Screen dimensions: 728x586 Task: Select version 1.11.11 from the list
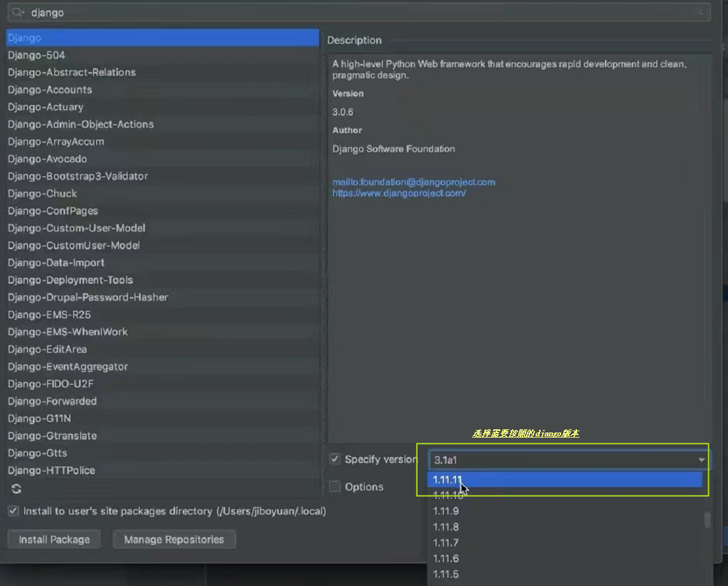(x=564, y=480)
